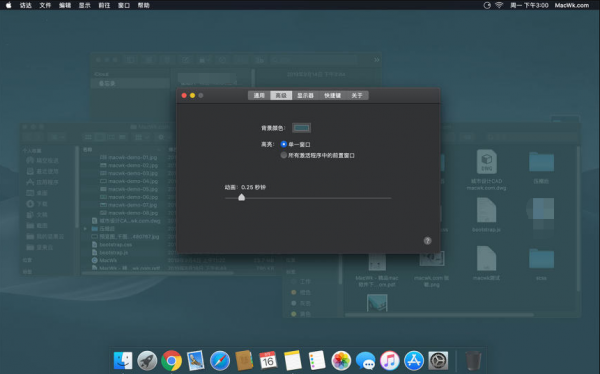
Task: Open the 帮助 menu
Action: point(143,5)
